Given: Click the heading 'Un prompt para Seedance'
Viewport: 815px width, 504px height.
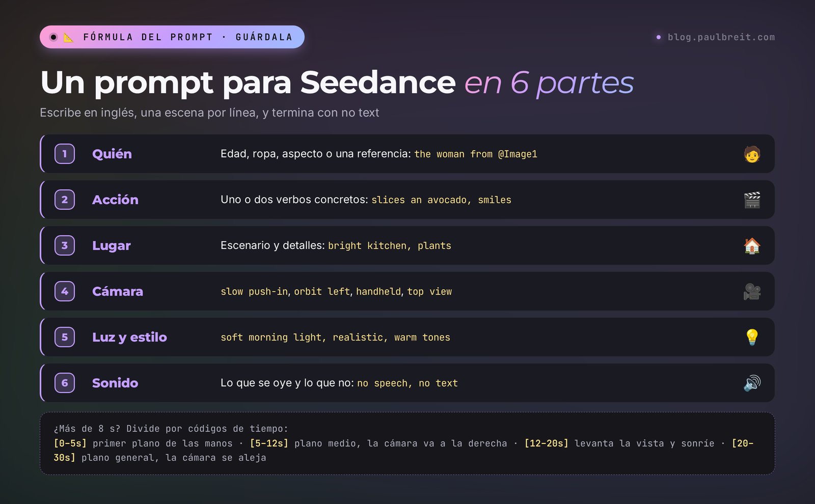Looking at the screenshot, I should tap(248, 83).
